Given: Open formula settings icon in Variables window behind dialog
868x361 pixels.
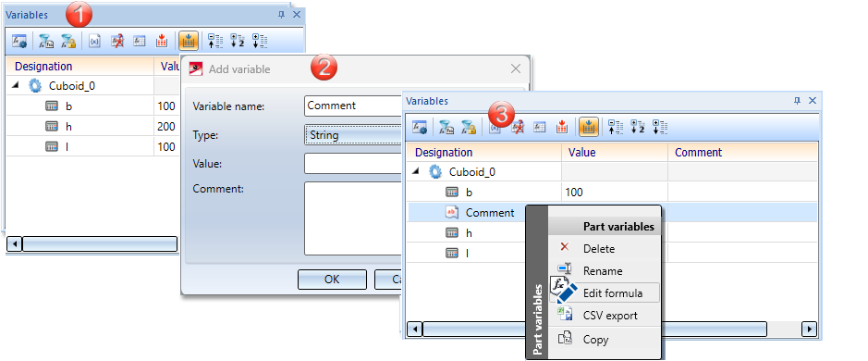Looking at the screenshot, I should coord(19,41).
